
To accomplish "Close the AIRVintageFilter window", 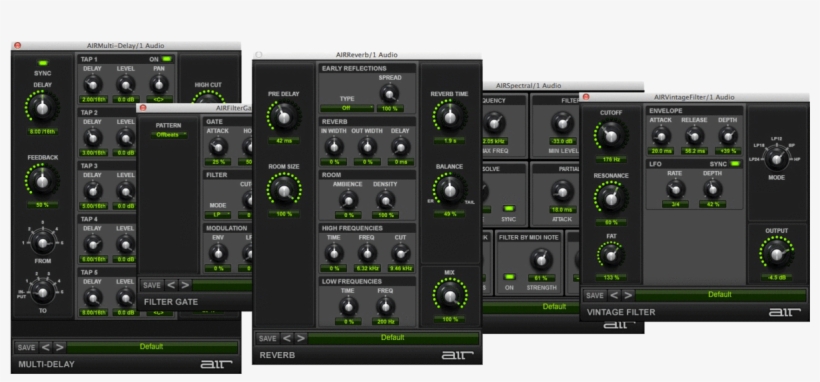I will tap(586, 97).
